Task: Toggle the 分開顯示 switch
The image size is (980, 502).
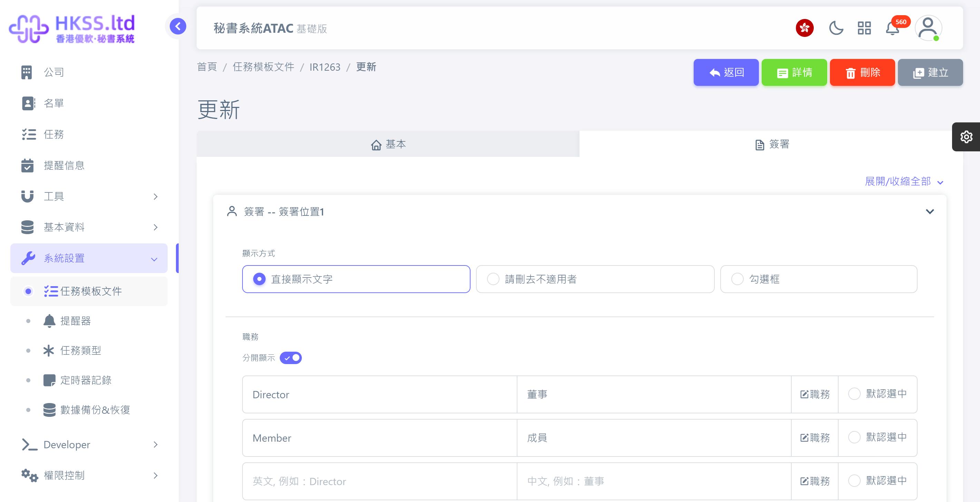Action: (x=291, y=358)
